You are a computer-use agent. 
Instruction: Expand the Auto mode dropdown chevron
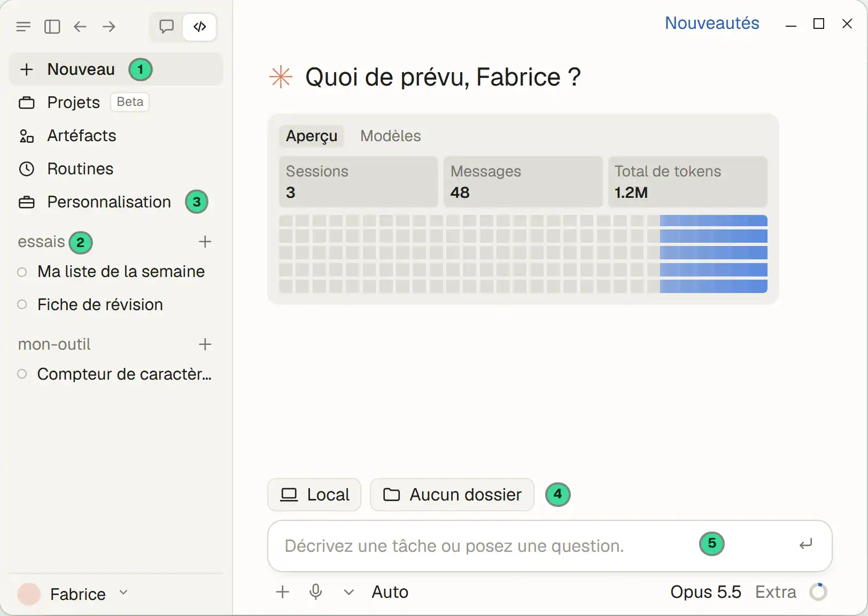tap(349, 592)
